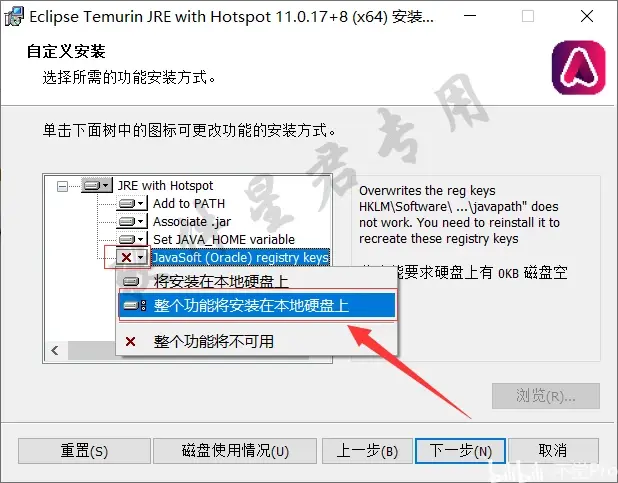Open 磁盘使用情况(U) disk usage button

click(x=235, y=451)
